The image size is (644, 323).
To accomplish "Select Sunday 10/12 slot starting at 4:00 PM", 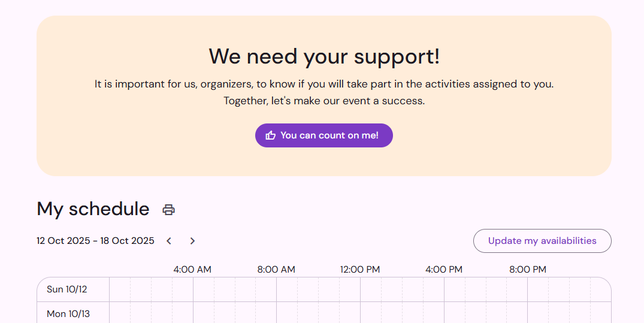I will [454, 289].
